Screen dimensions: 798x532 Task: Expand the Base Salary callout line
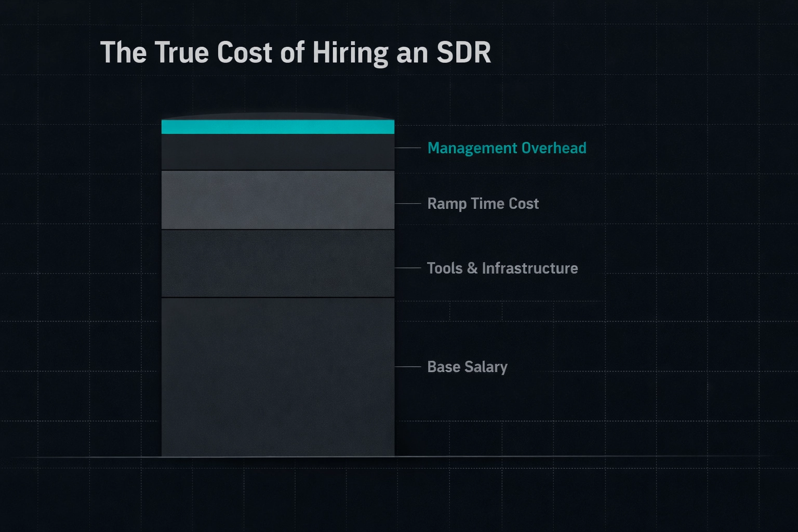point(408,367)
